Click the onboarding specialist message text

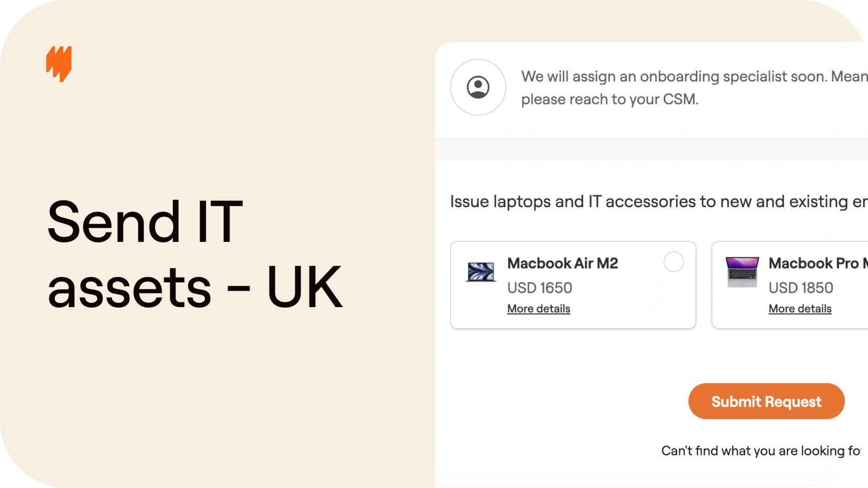coord(694,88)
